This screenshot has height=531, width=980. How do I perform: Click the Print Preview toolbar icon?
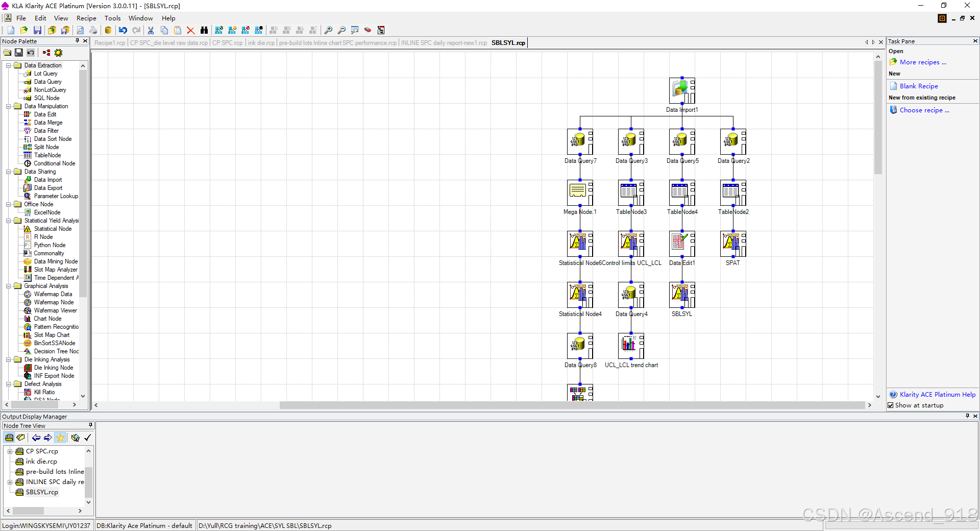pos(80,30)
